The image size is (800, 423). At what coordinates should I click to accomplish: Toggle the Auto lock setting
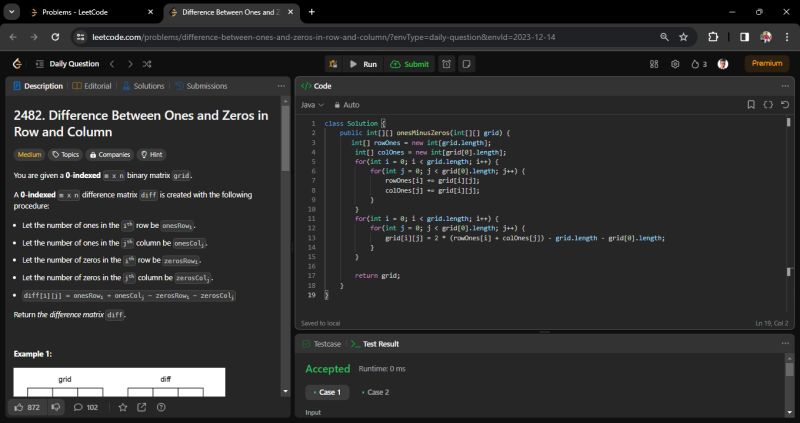[x=347, y=105]
